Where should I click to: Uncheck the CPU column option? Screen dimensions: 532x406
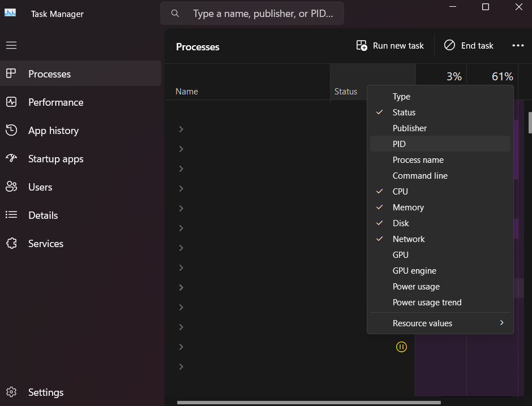tap(440, 192)
